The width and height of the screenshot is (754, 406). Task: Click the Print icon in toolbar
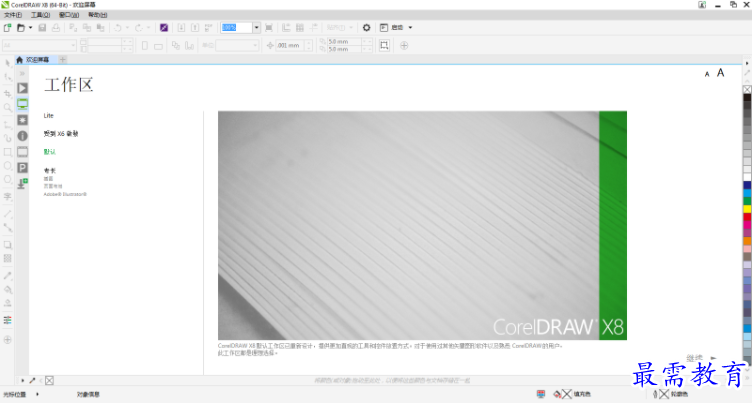pos(56,28)
